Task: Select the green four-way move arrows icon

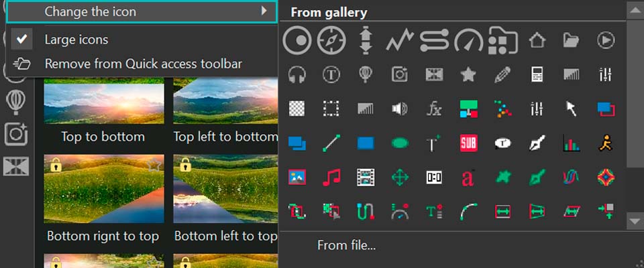Action: 400,178
